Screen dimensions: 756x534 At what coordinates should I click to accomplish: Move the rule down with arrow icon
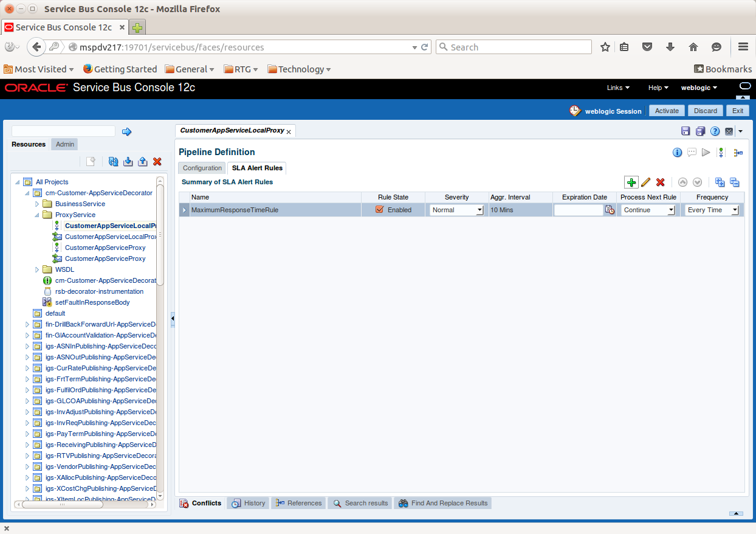click(698, 182)
